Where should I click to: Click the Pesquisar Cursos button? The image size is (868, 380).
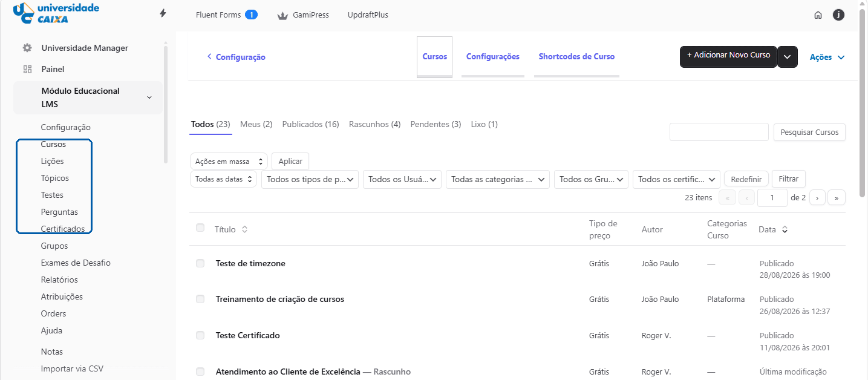[x=809, y=132]
